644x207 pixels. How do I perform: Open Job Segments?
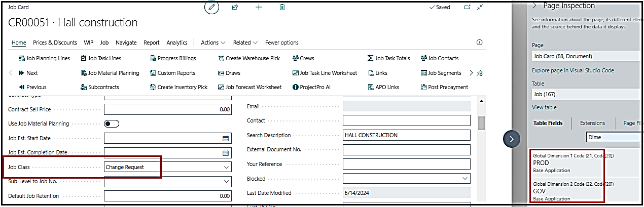pyautogui.click(x=441, y=73)
